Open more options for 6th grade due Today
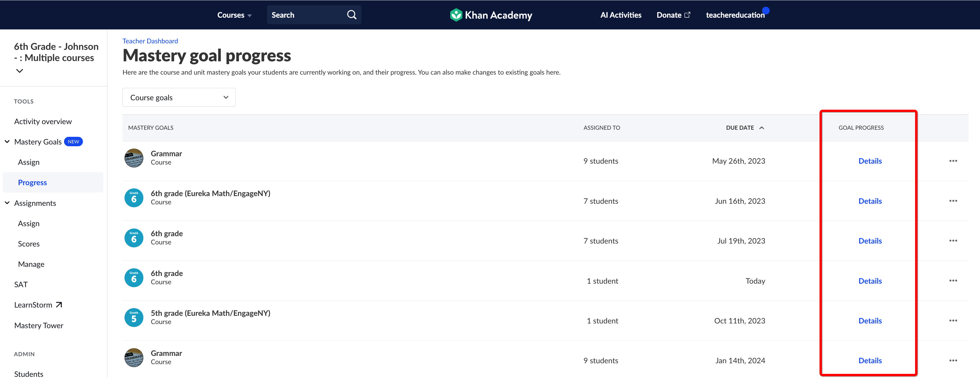The width and height of the screenshot is (980, 378). coord(953,281)
